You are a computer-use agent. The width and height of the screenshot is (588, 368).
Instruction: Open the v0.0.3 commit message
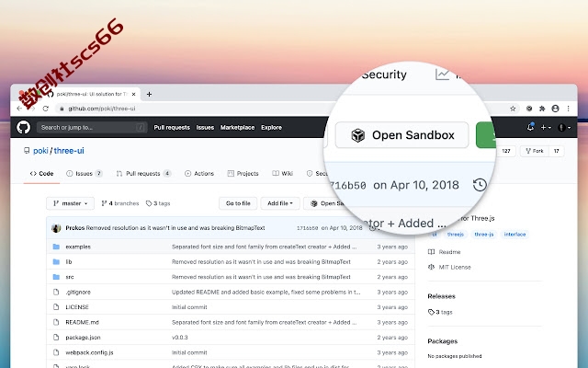[180, 338]
